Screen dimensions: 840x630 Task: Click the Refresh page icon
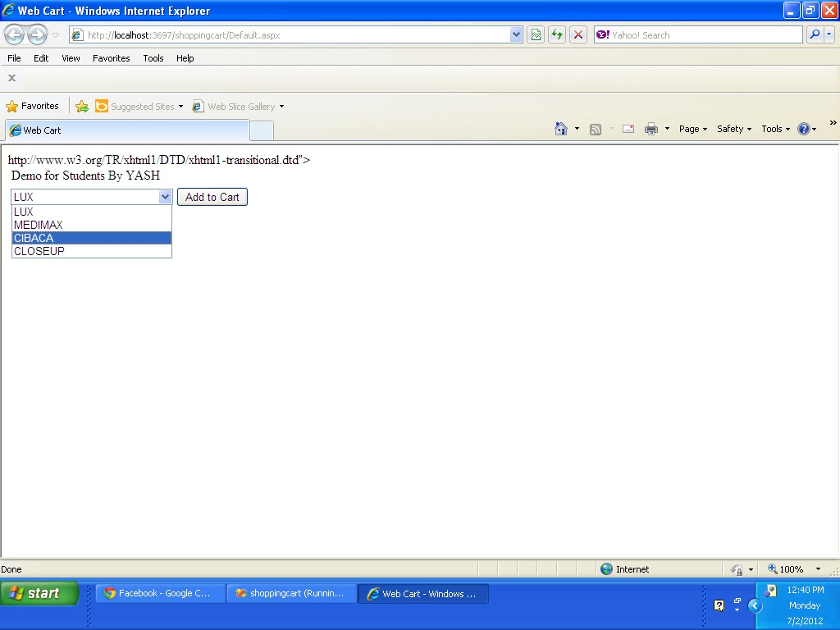557,35
